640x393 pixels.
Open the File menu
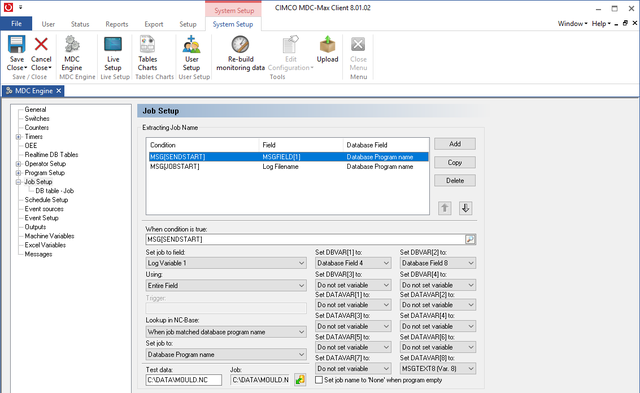click(16, 24)
